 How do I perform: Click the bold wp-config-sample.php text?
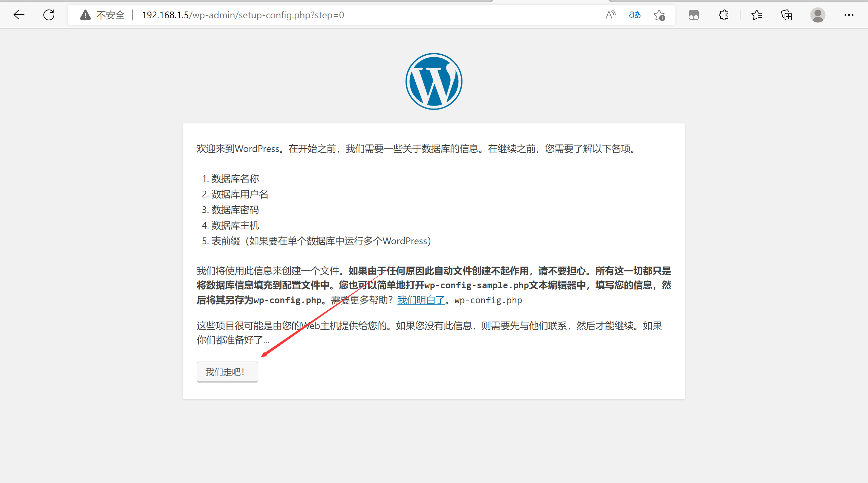476,285
